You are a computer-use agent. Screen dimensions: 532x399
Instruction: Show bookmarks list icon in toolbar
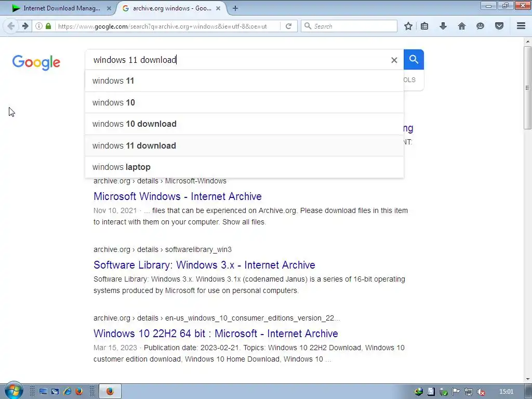[x=424, y=26]
